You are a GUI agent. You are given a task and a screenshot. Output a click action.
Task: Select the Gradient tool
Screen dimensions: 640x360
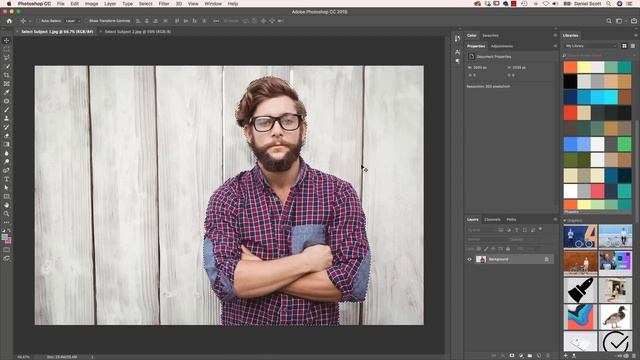pos(7,144)
